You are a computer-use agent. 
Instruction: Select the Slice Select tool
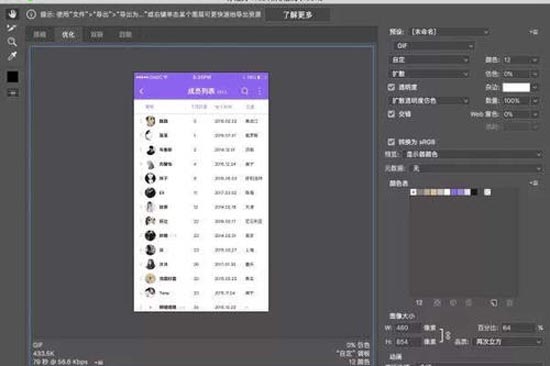[x=12, y=28]
